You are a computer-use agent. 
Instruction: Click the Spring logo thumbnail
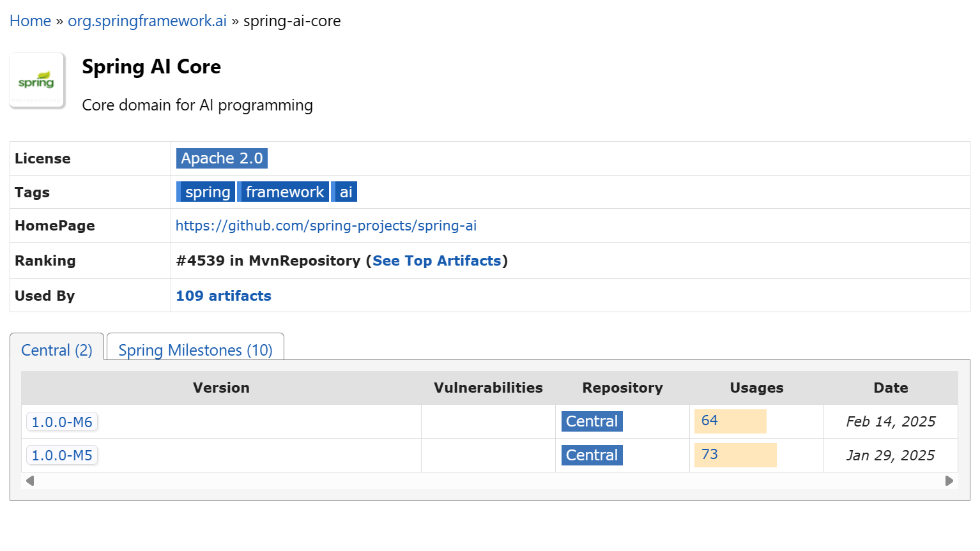(37, 80)
